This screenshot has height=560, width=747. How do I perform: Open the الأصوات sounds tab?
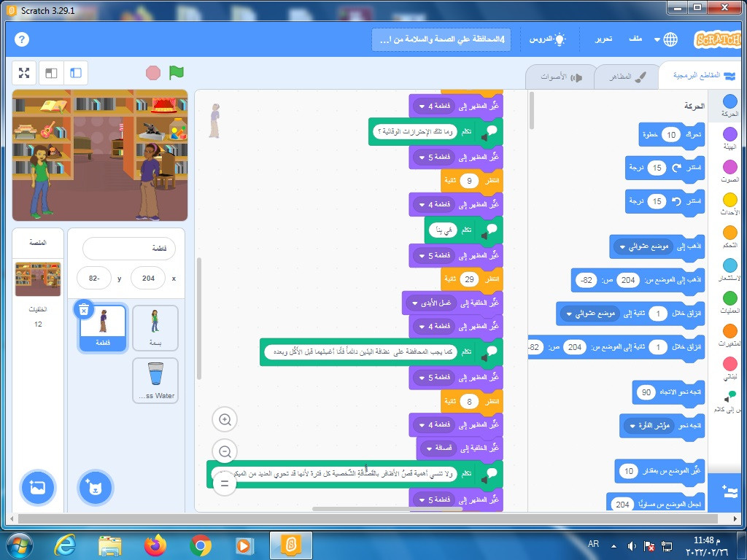pyautogui.click(x=561, y=77)
